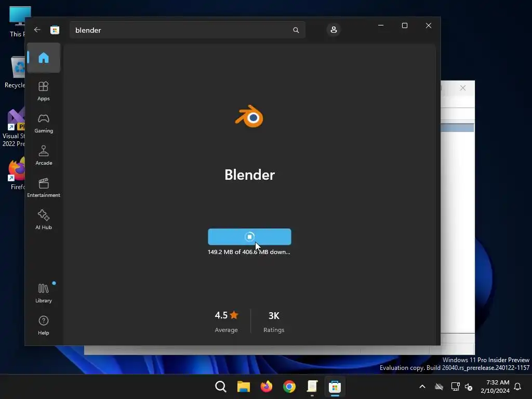Open File Explorer from the taskbar
The width and height of the screenshot is (532, 399).
243,387
